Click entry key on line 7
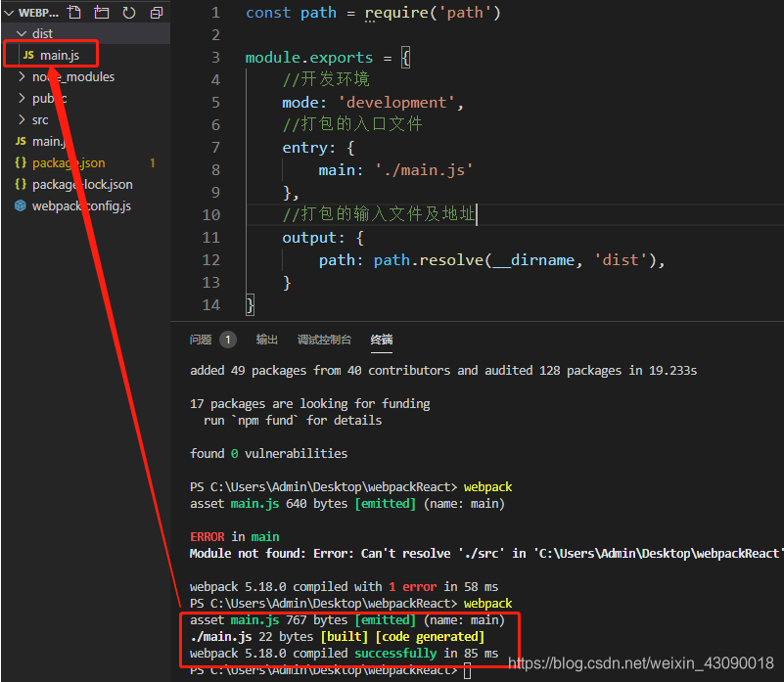 coord(304,148)
